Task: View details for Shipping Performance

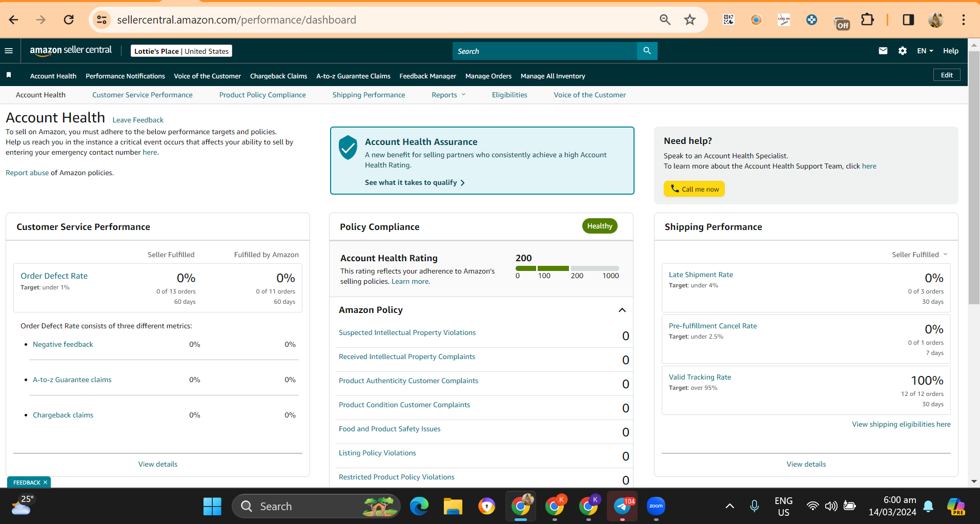Action: click(806, 464)
